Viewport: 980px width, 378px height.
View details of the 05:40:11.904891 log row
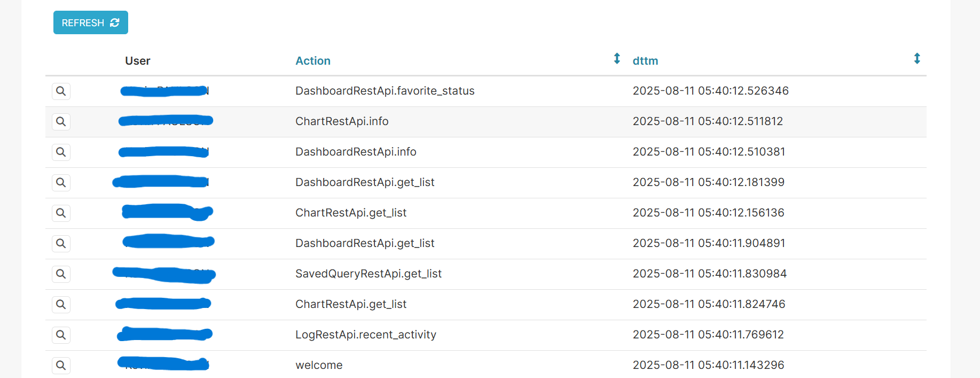61,243
